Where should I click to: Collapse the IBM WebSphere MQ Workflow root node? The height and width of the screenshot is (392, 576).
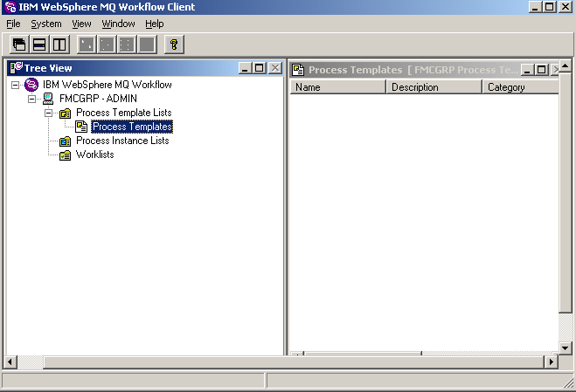coord(15,86)
